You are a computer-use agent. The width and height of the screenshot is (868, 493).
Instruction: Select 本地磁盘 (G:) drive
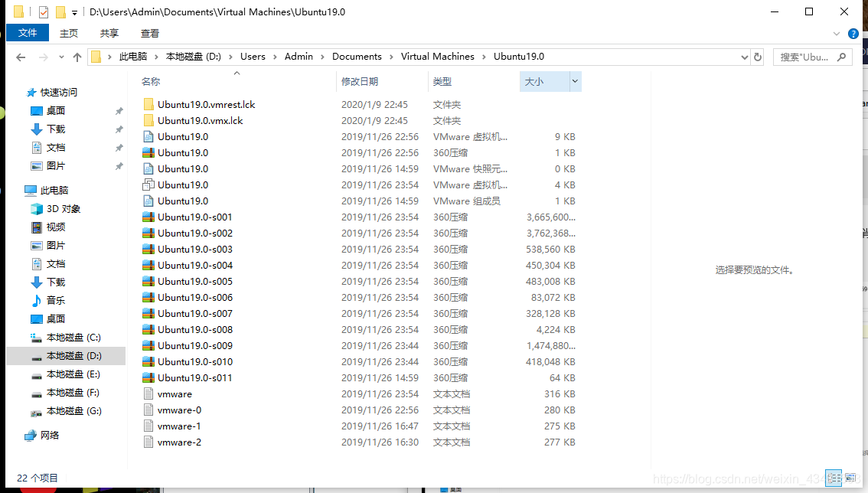pos(73,411)
